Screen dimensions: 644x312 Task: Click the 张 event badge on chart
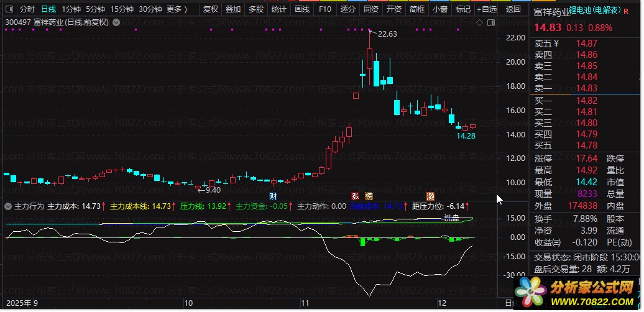point(356,196)
